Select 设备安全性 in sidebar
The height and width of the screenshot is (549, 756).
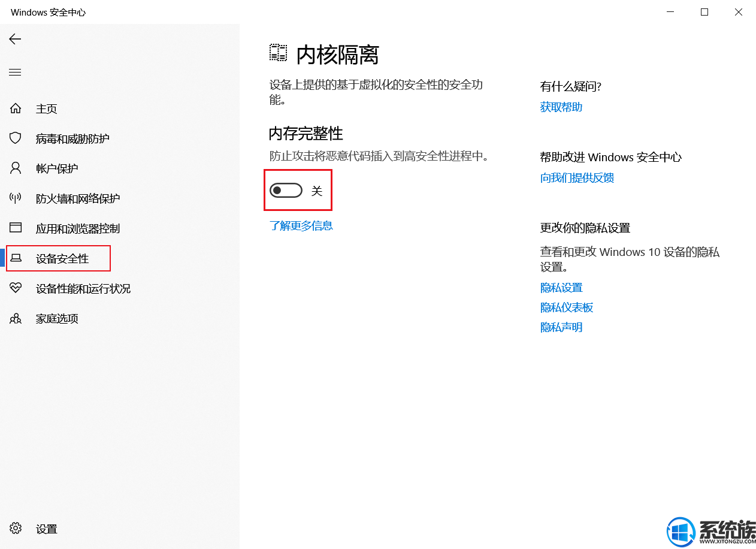(x=62, y=258)
